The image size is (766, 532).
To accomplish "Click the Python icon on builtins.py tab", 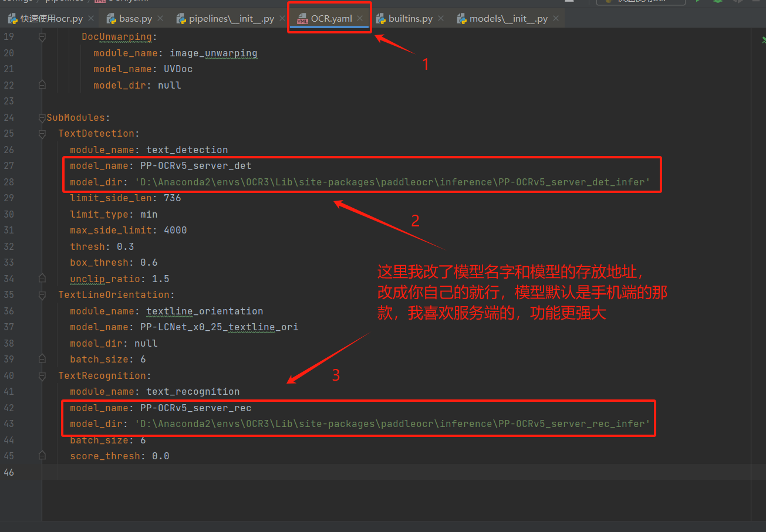I will coord(380,19).
